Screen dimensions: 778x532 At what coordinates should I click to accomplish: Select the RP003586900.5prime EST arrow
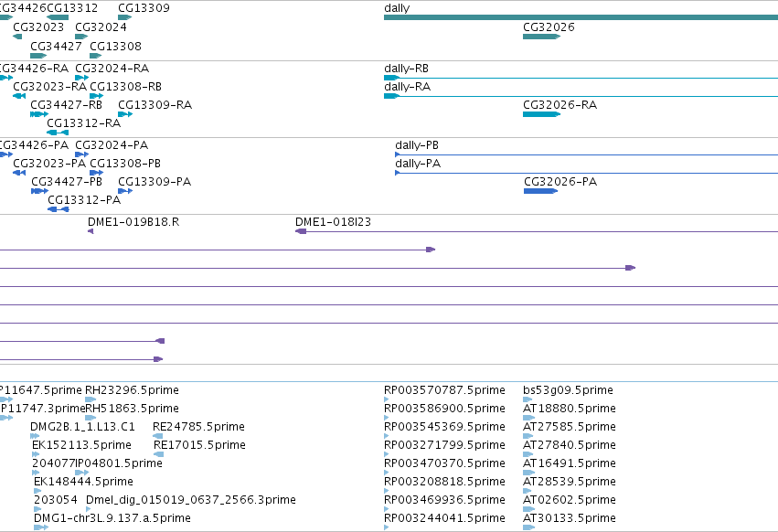387,418
